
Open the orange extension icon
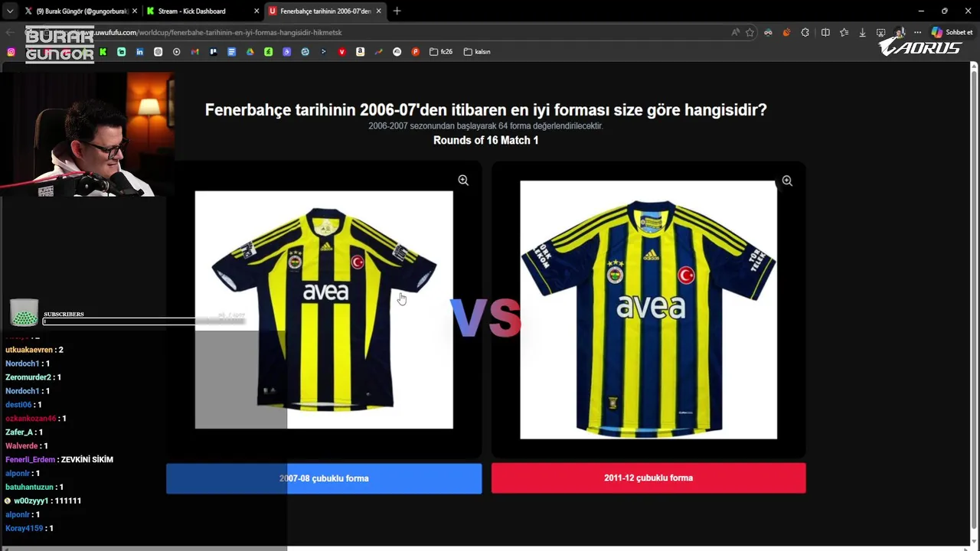786,32
